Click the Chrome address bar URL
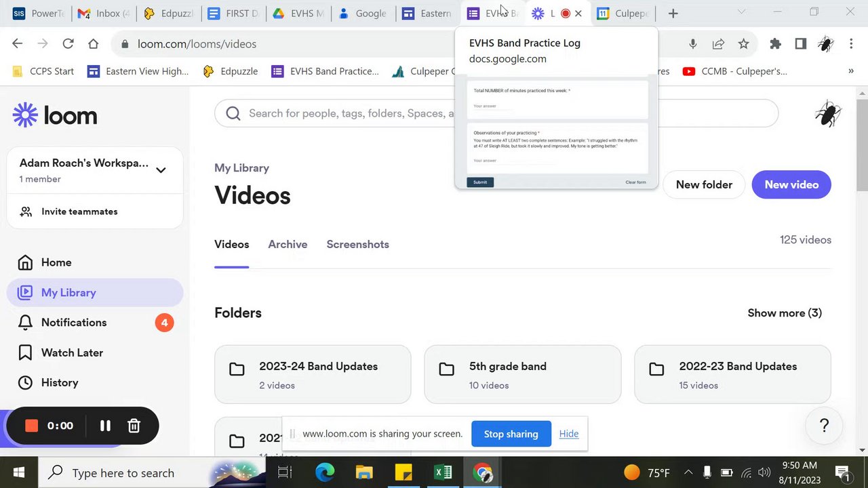The height and width of the screenshot is (488, 868). pos(197,44)
